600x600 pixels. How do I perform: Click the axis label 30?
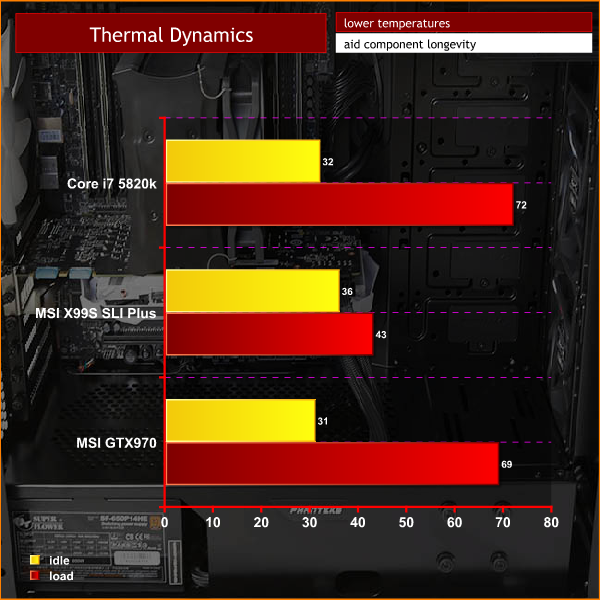click(310, 522)
